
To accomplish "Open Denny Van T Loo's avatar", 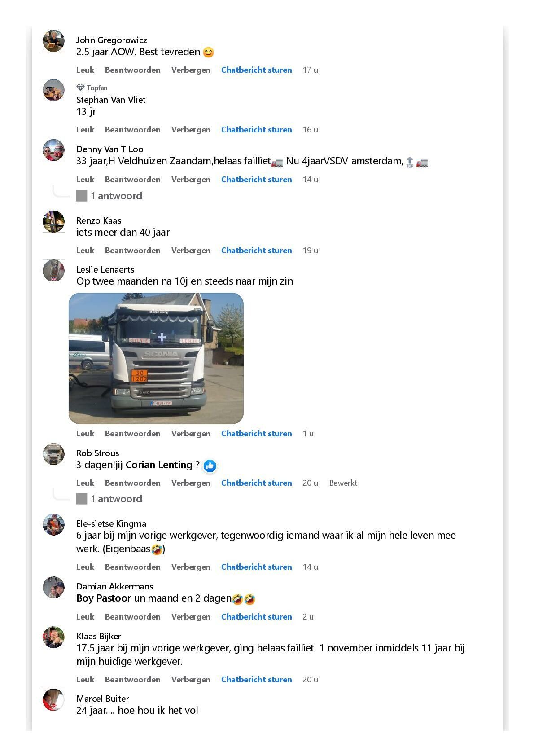I will 53,150.
